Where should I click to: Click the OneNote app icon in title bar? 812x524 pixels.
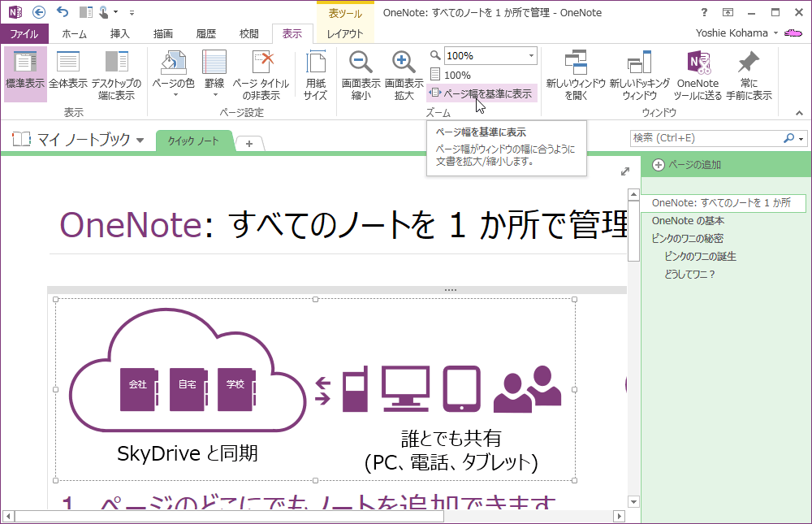coord(15,12)
